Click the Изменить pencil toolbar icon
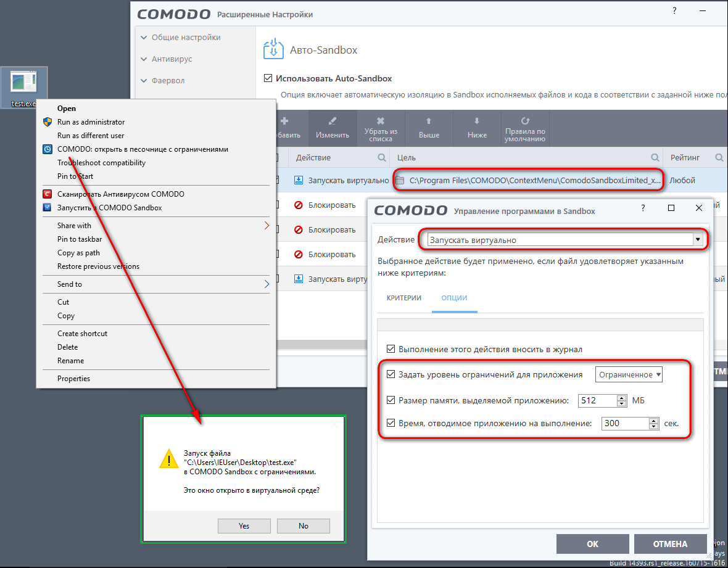Viewport: 728px width, 568px height. coord(333,121)
